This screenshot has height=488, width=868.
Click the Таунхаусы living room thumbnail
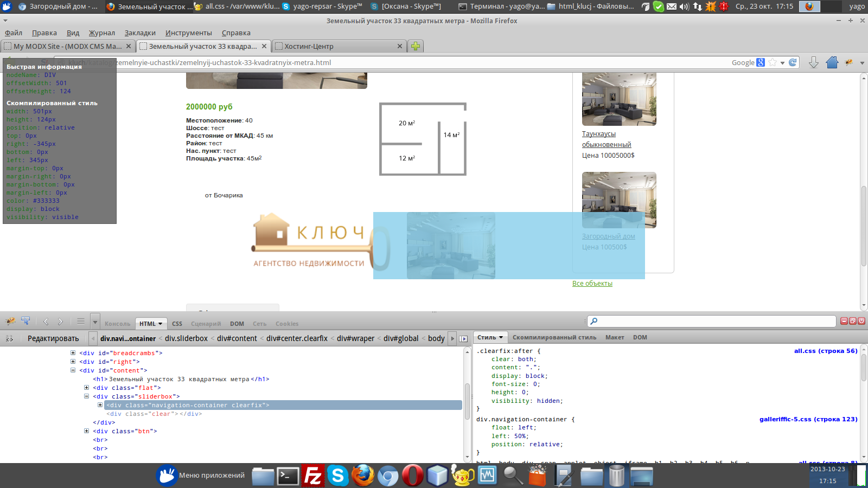pyautogui.click(x=619, y=99)
